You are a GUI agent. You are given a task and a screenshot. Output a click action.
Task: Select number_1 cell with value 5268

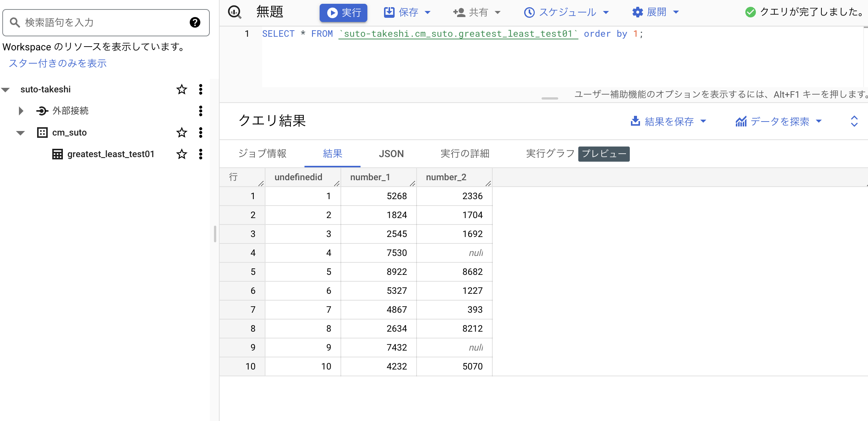(379, 196)
